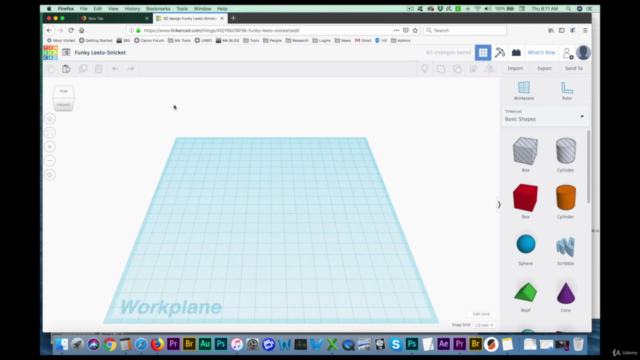Click the Zoom in plus button

[50, 147]
